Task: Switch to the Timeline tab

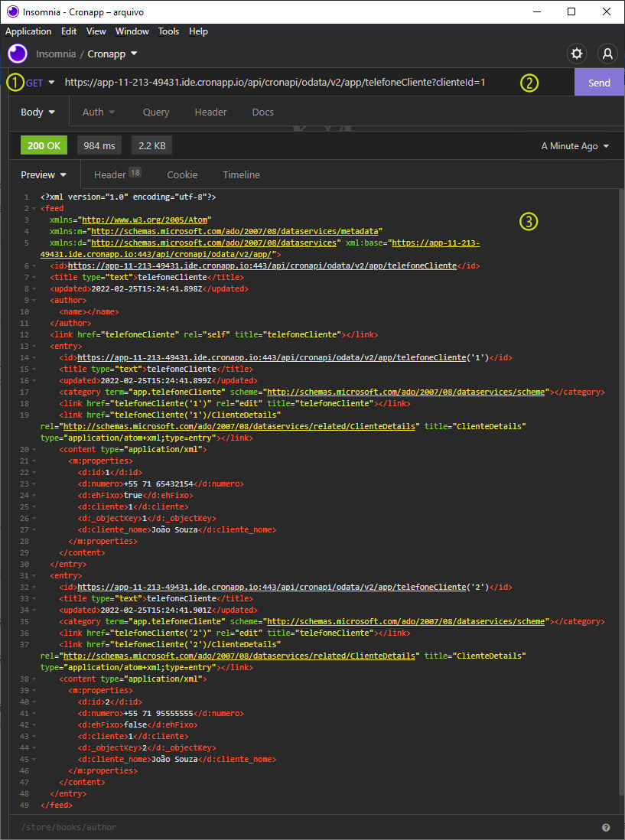Action: pos(242,174)
